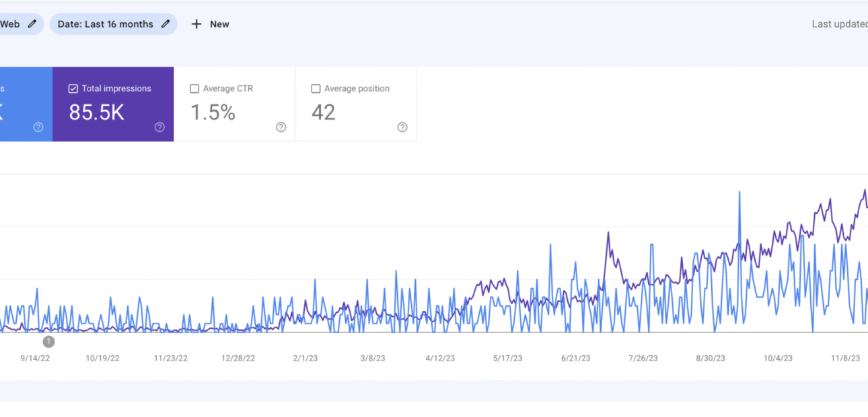Click the annotation marker labeled 1 on timeline
Viewport: 868px width, 417px height.
tap(48, 342)
